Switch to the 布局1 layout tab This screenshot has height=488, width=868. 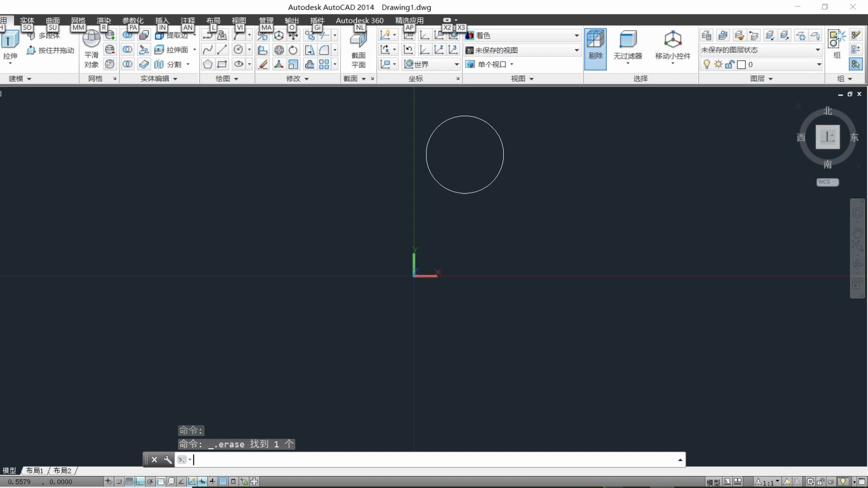pos(35,471)
